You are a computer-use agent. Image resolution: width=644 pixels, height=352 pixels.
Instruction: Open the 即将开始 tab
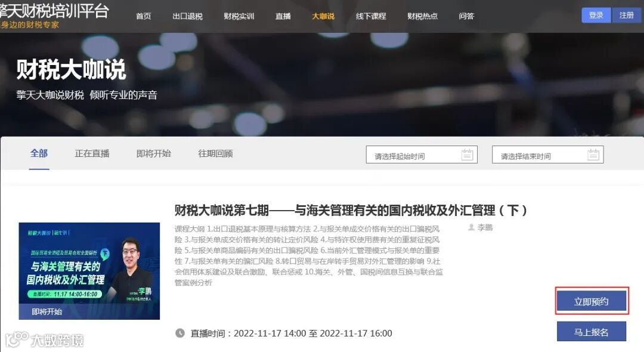pyautogui.click(x=154, y=153)
